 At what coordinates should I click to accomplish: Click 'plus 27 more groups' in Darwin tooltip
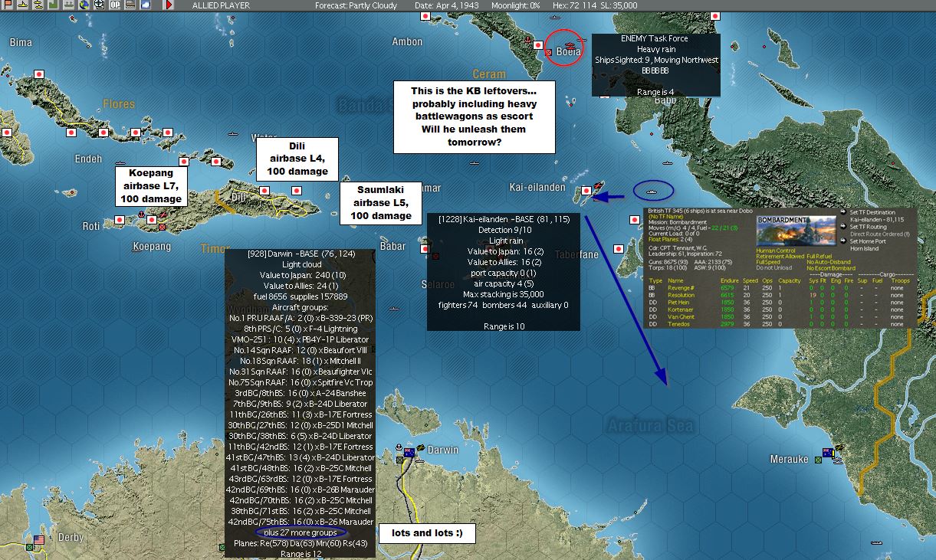coord(301,532)
